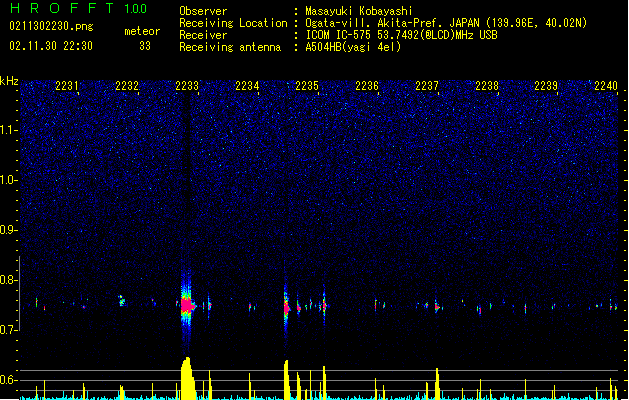
Task: Click the HROFFT 1.0.0 title text
Action: [78, 8]
